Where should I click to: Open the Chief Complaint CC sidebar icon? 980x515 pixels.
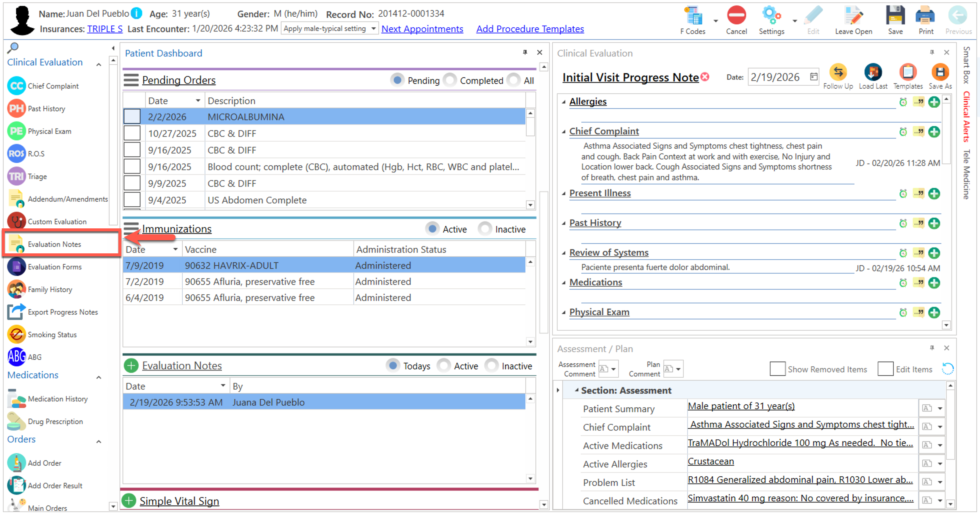16,86
